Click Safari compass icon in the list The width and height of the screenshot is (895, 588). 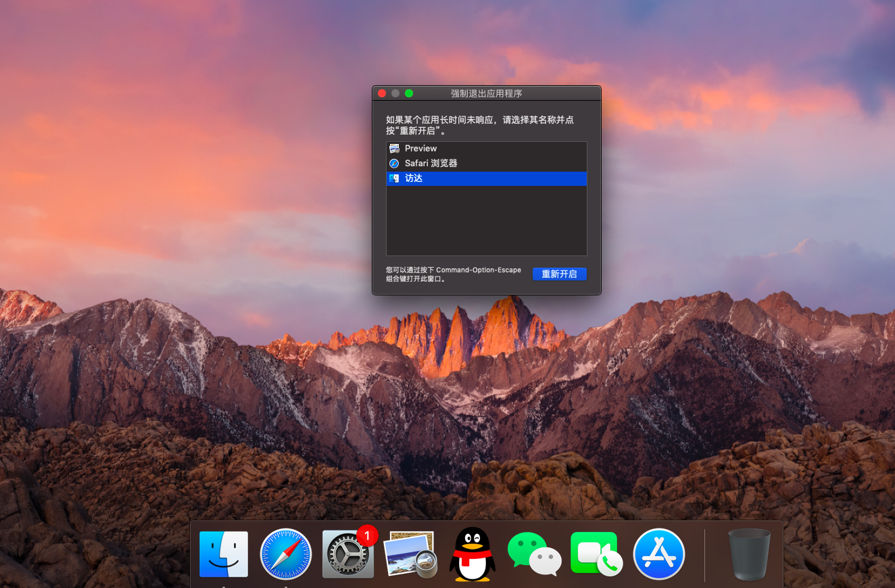tap(394, 164)
